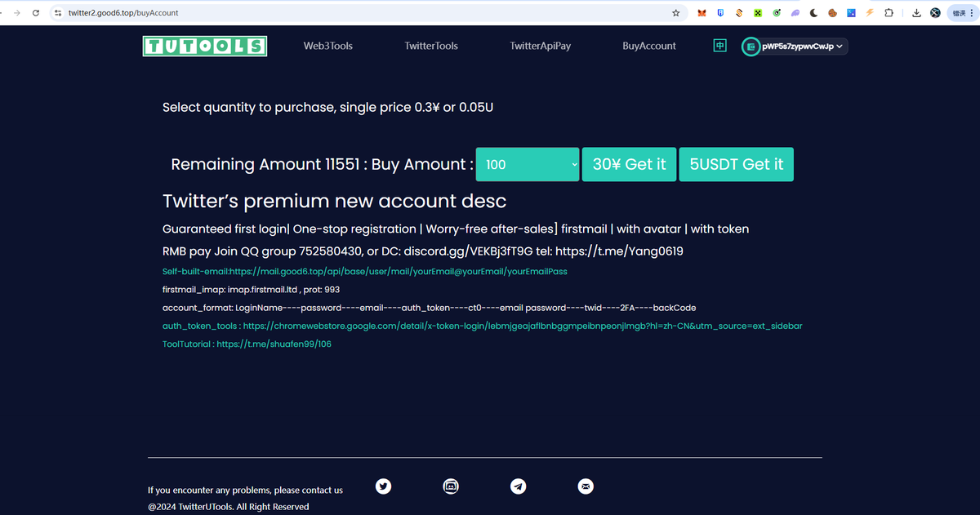The width and height of the screenshot is (980, 515).
Task: Click the @2024 TwitterUTools copyright text
Action: [229, 507]
